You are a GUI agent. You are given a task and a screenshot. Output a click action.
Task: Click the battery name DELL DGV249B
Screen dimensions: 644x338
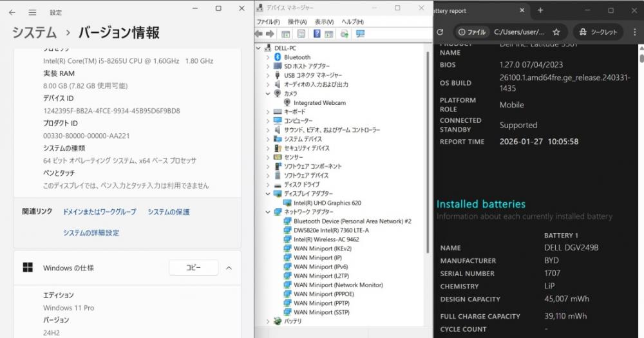(x=571, y=248)
